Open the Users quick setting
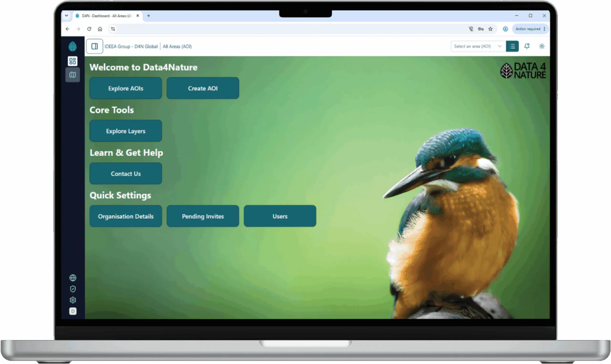 pos(280,216)
